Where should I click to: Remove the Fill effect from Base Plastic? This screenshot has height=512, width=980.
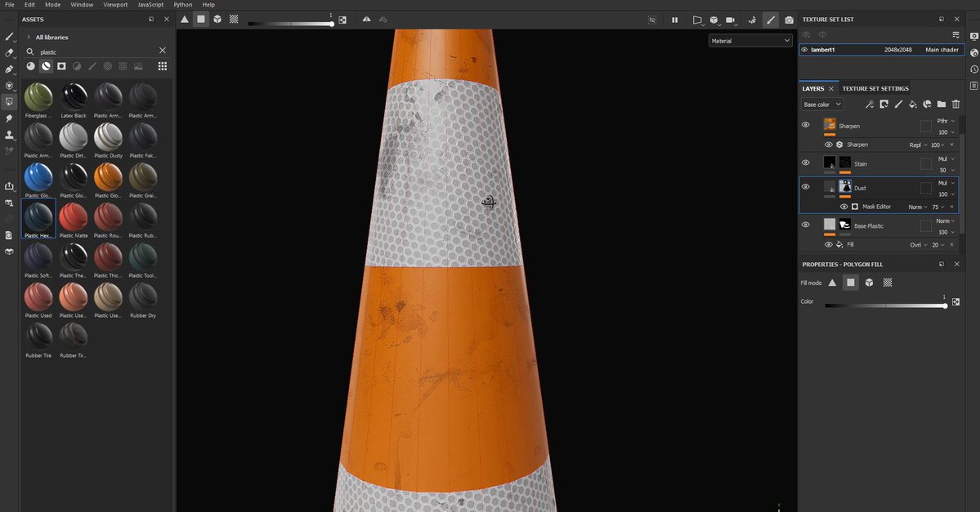(x=952, y=246)
